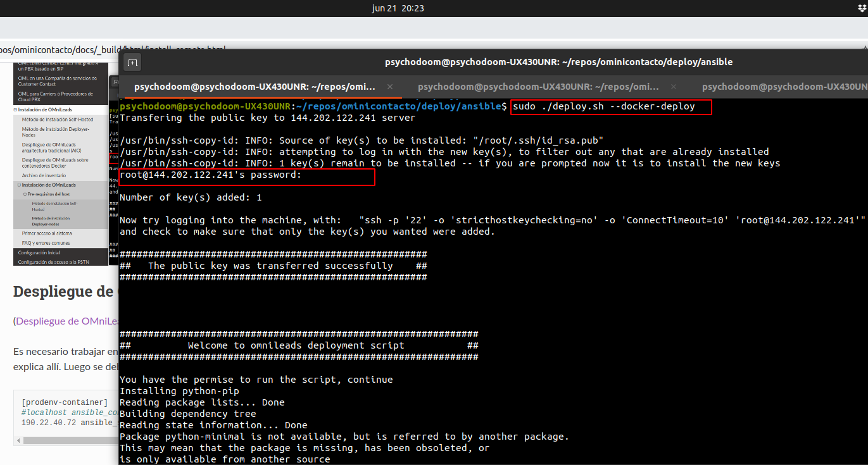The image size is (868, 465).
Task: Click the 'explica allí. Luego se' paragraph line
Action: 66,366
